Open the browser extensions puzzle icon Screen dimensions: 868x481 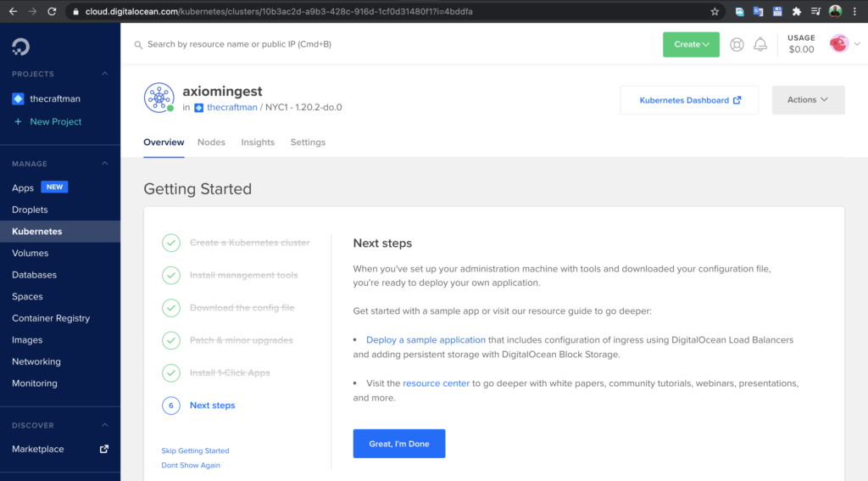click(x=797, y=12)
